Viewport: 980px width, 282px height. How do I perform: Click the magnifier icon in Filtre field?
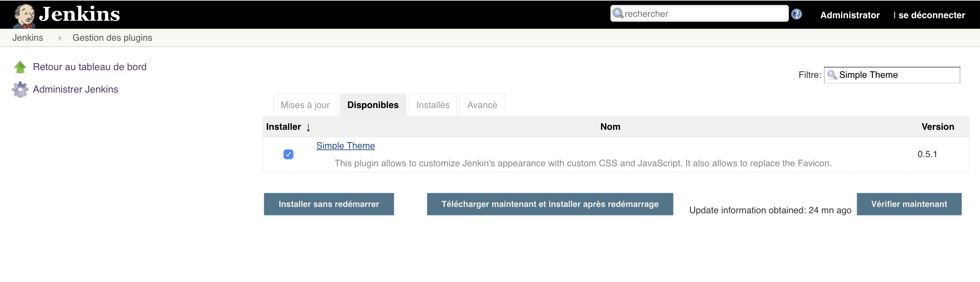pyautogui.click(x=832, y=75)
